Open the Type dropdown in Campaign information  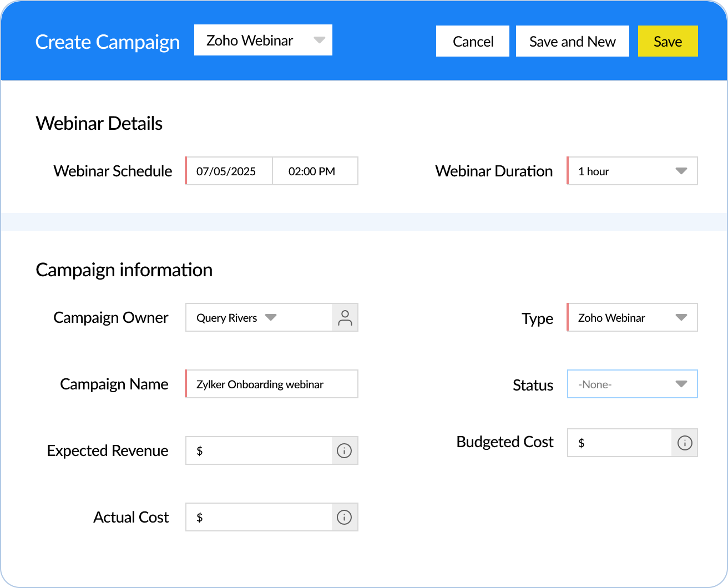pos(681,317)
